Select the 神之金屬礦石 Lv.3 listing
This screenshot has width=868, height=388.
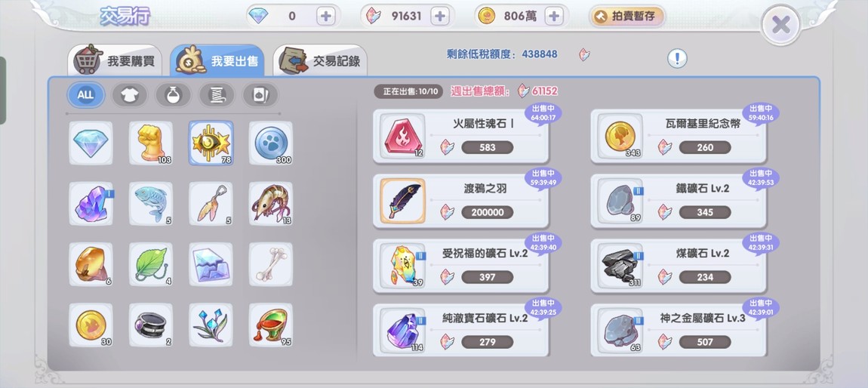pos(678,330)
